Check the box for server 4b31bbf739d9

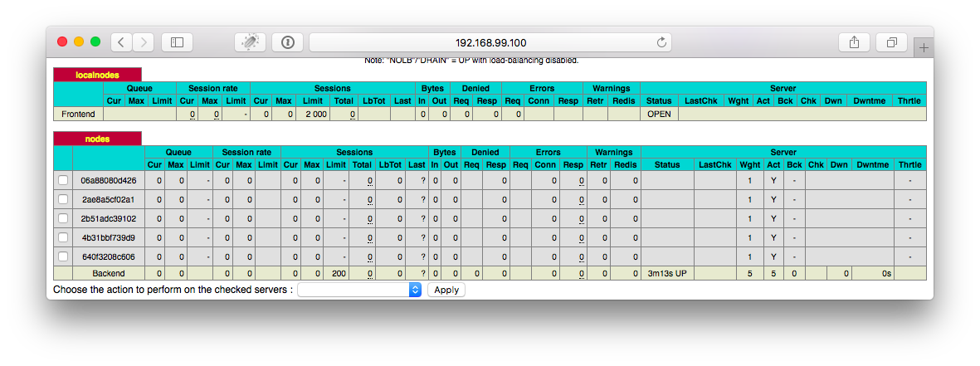point(63,237)
